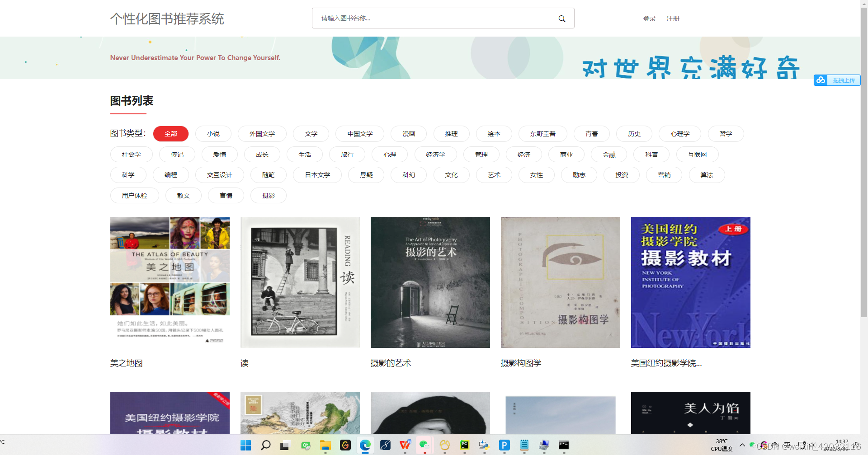The width and height of the screenshot is (868, 455).
Task: Open the 注册 register link
Action: pyautogui.click(x=673, y=19)
